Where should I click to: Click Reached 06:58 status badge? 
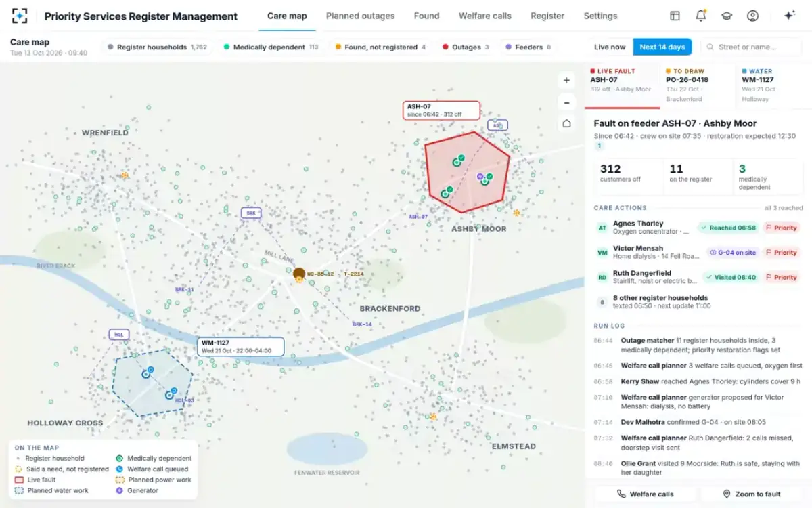727,228
